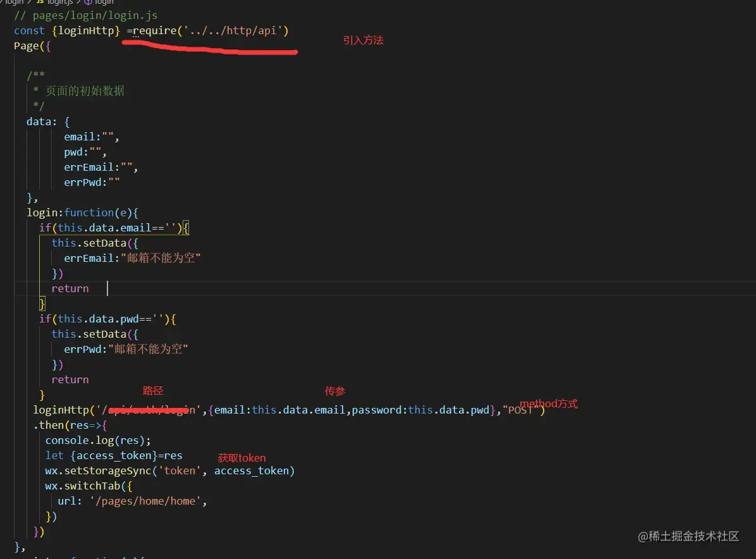Click the 'console.log(res);' line

pyautogui.click(x=98, y=440)
